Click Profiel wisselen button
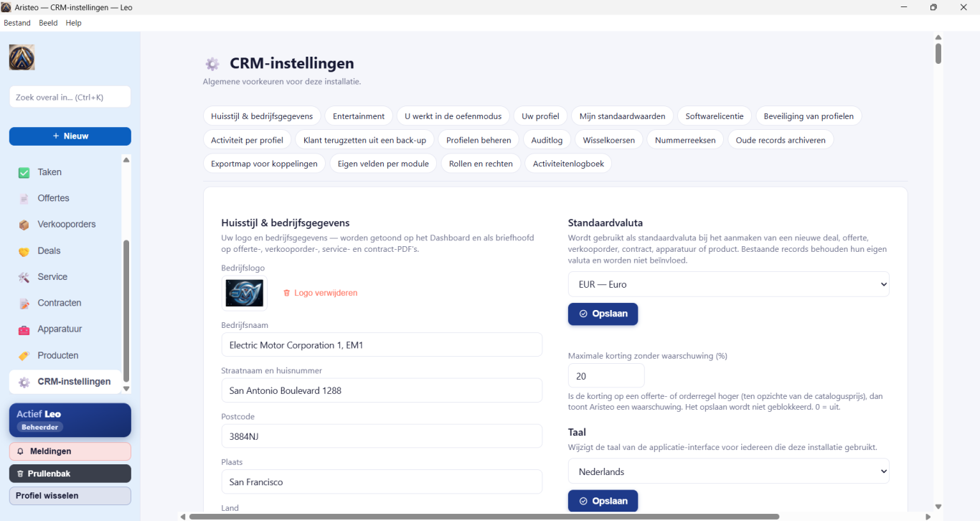The height and width of the screenshot is (521, 980). point(70,496)
